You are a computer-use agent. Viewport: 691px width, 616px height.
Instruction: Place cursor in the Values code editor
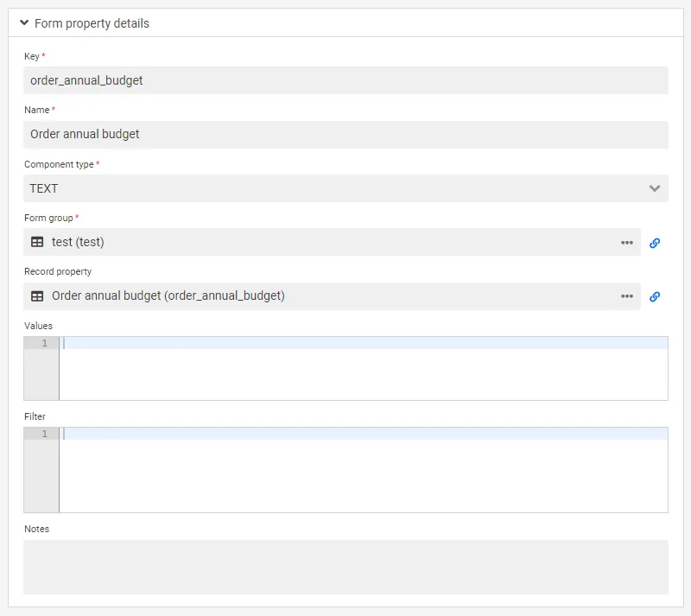345,367
